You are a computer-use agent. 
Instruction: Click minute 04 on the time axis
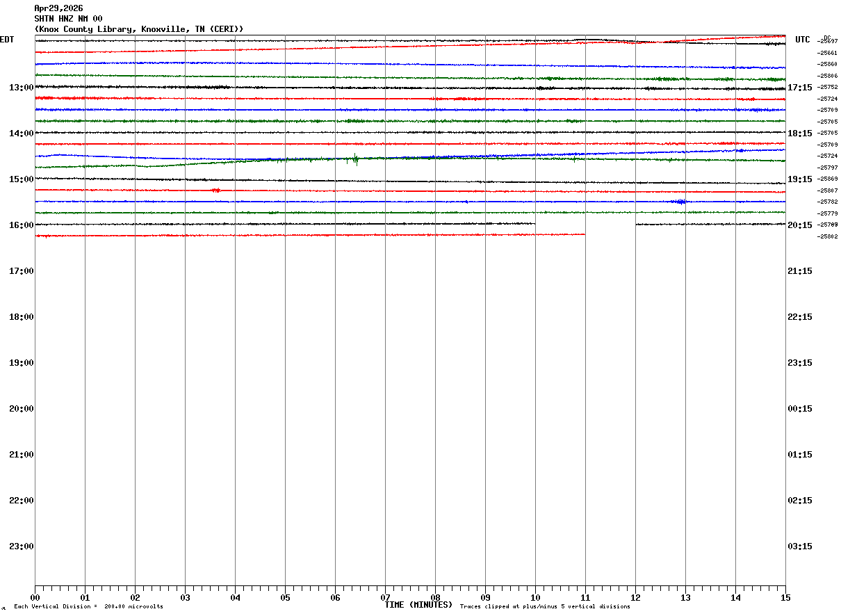(x=235, y=598)
